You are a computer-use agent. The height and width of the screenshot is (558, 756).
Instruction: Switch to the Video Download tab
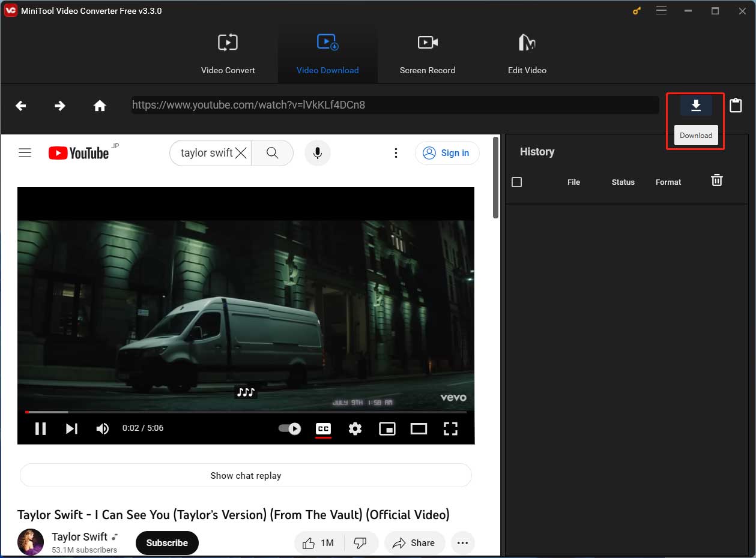327,54
